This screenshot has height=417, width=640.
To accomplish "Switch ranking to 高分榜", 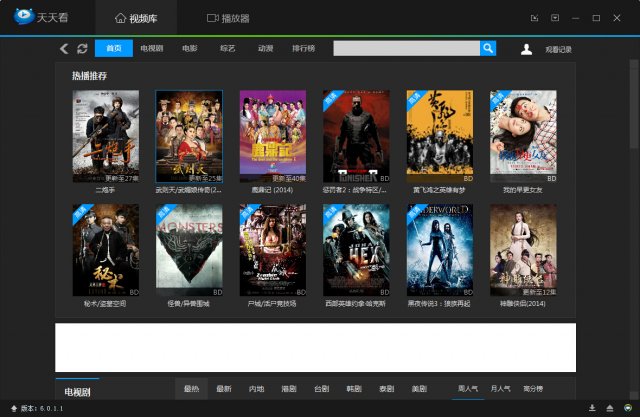I will coord(533,388).
